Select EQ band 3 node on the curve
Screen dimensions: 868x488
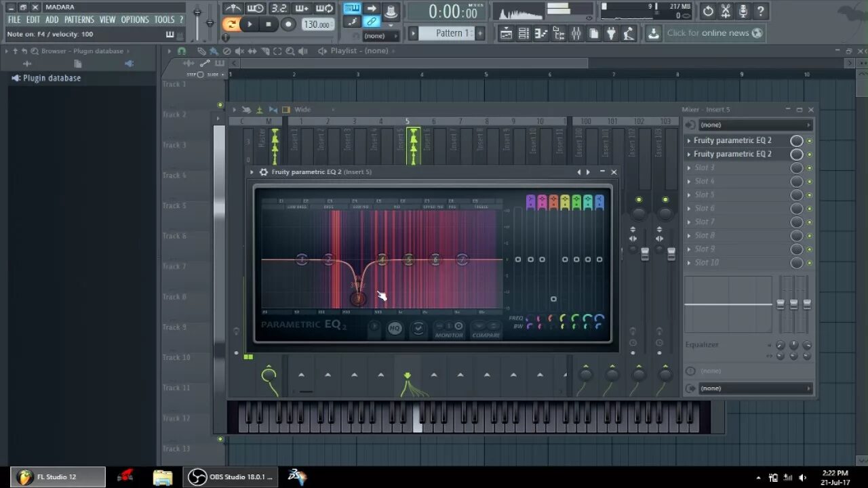357,298
